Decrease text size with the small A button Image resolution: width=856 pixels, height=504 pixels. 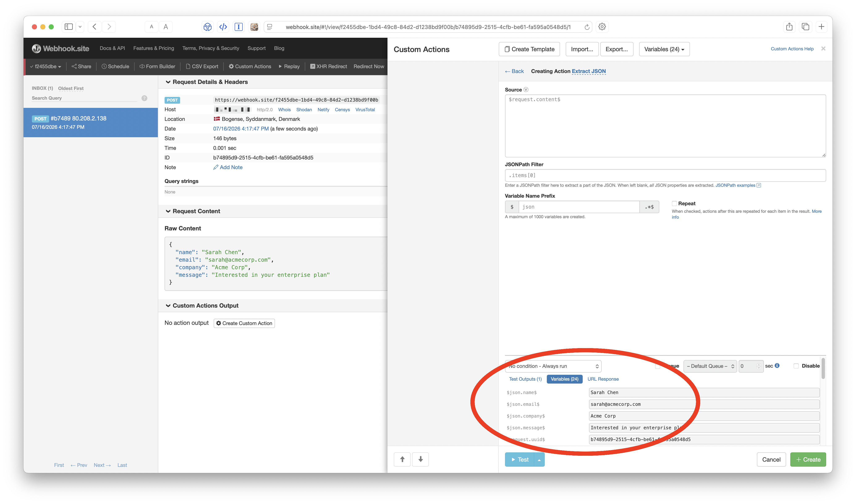click(152, 26)
